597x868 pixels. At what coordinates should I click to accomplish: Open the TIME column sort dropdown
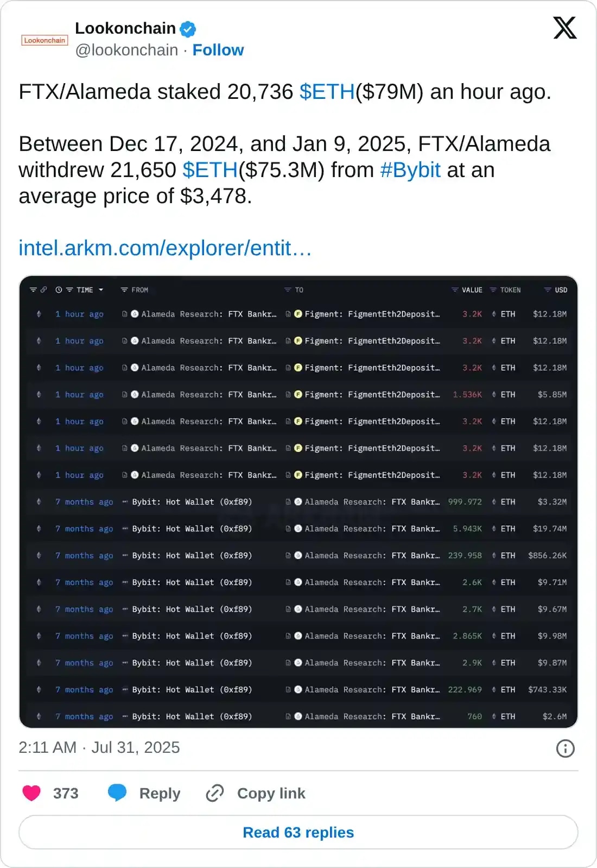tap(101, 290)
